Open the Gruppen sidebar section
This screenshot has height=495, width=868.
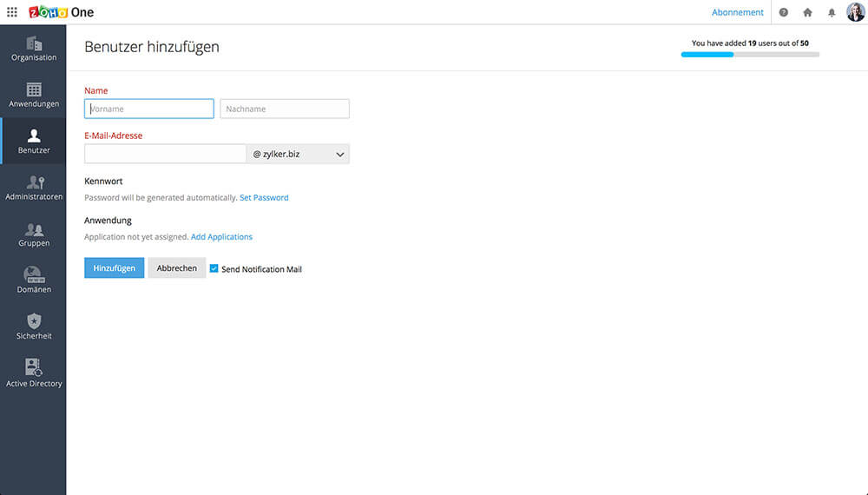tap(33, 234)
